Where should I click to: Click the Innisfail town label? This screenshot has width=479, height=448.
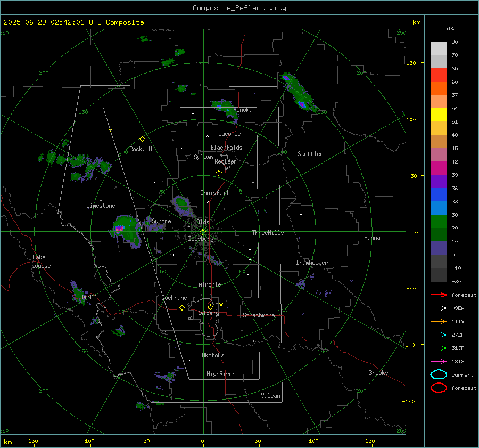pyautogui.click(x=214, y=193)
